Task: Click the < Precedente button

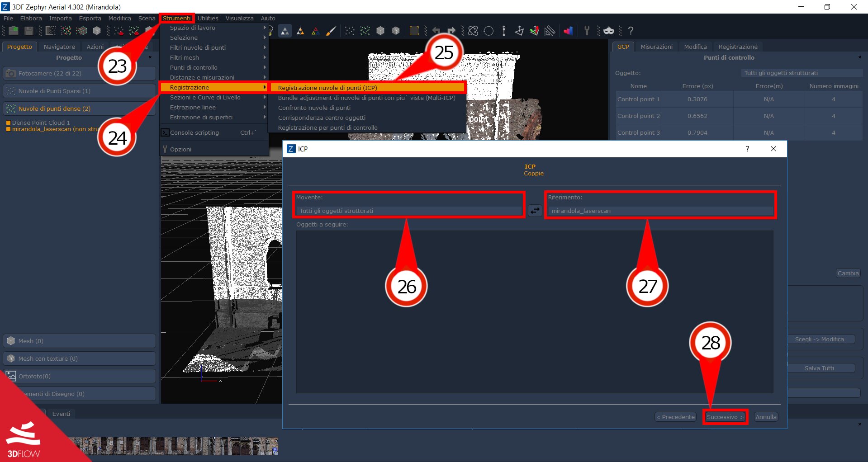Action: tap(675, 417)
